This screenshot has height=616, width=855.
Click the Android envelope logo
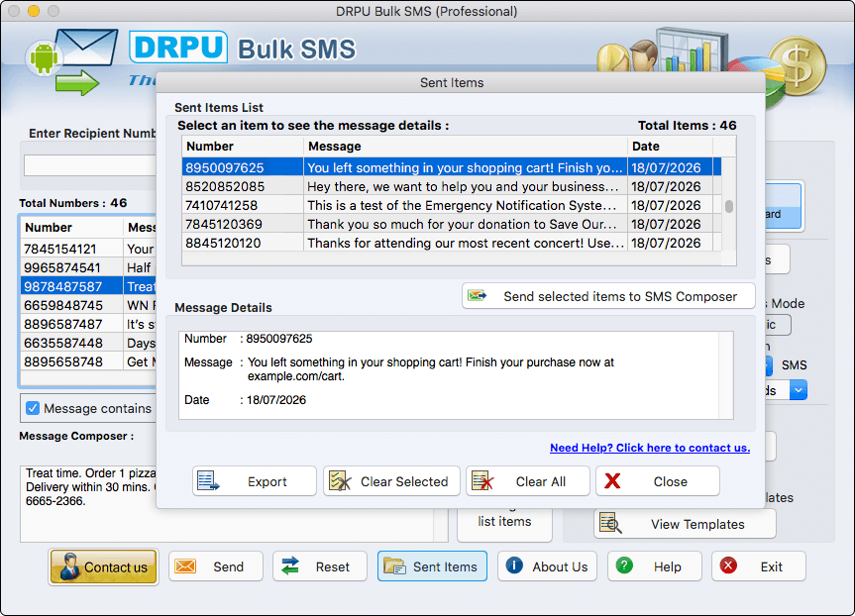[x=72, y=61]
